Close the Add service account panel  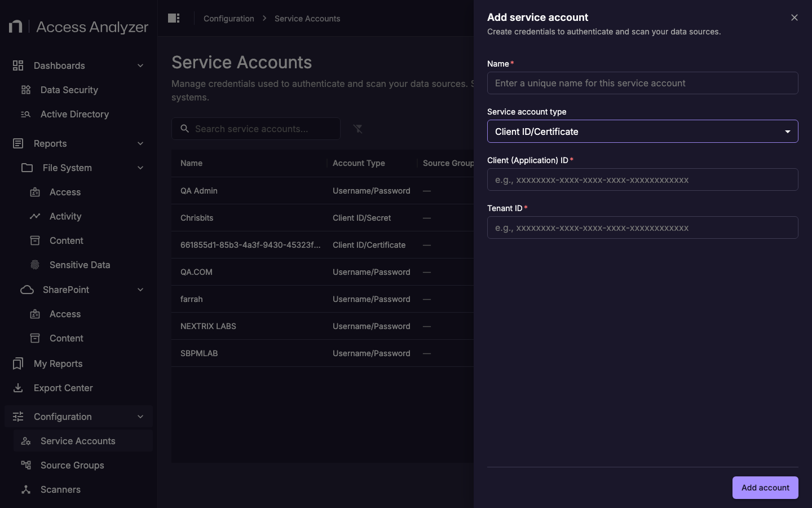pyautogui.click(x=795, y=17)
